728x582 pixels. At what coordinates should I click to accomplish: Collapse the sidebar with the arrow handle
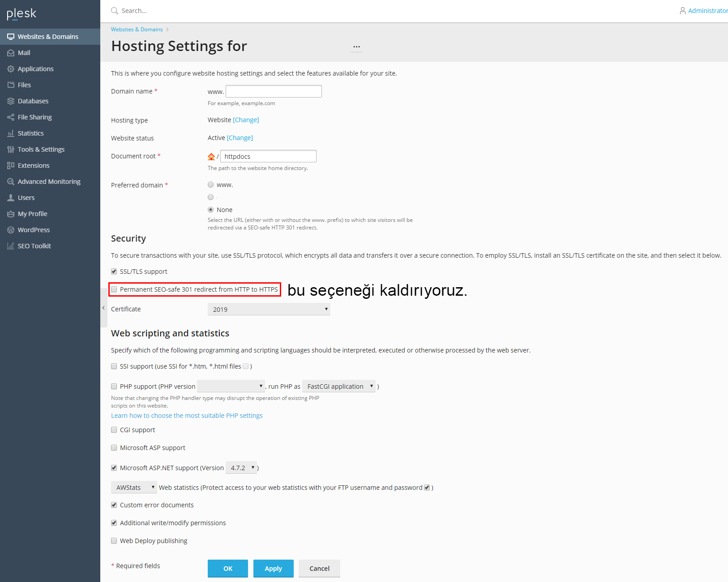103,308
